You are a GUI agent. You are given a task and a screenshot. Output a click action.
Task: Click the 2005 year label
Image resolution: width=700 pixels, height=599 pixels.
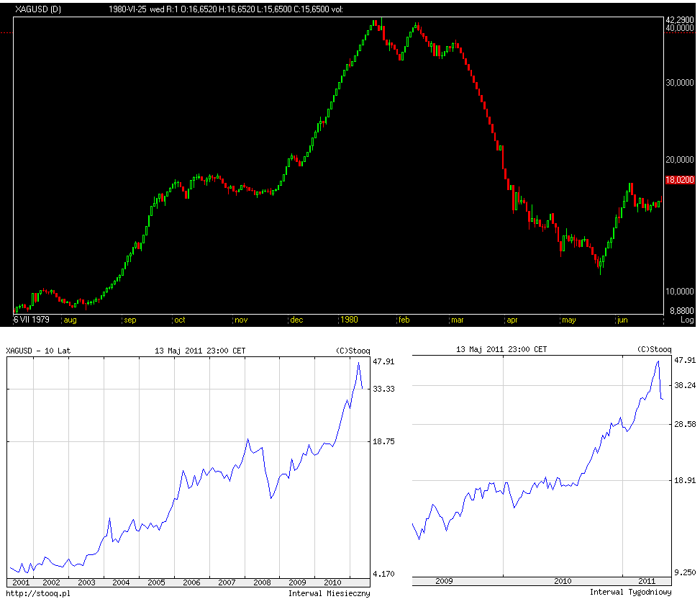click(156, 582)
